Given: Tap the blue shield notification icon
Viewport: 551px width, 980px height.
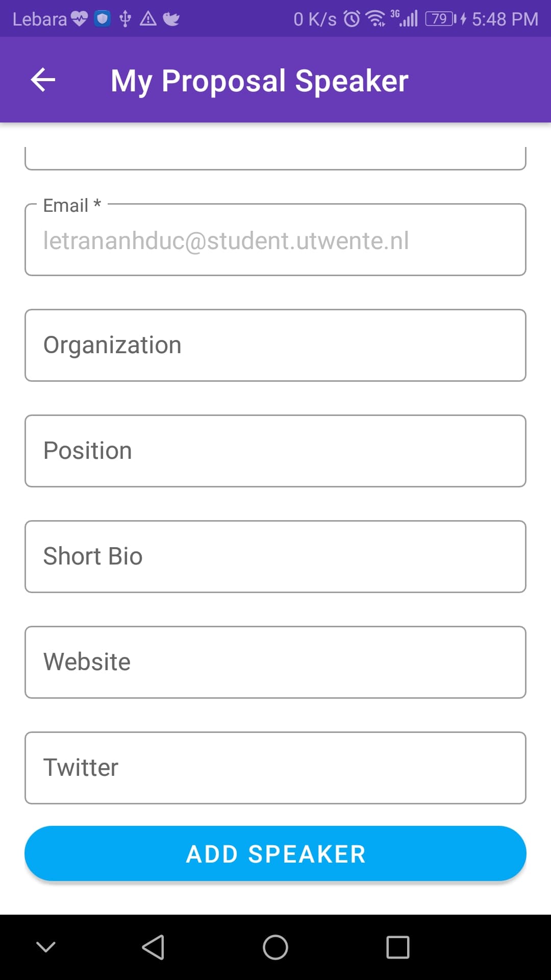Looking at the screenshot, I should [103, 19].
